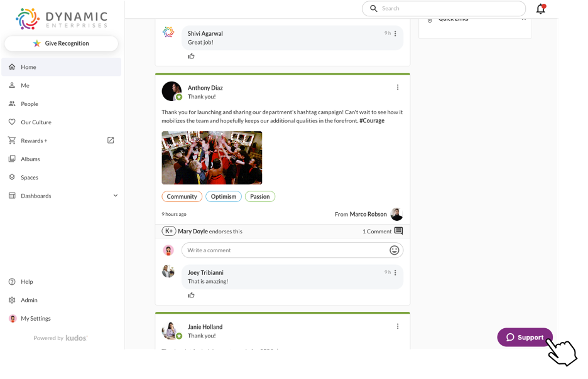The height and width of the screenshot is (379, 588).
Task: Open Albums in the sidebar
Action: [x=61, y=159]
